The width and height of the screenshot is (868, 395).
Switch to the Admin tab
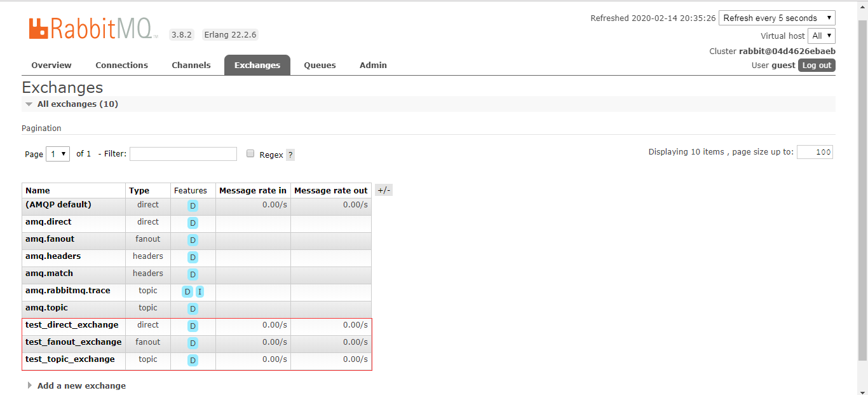(373, 65)
